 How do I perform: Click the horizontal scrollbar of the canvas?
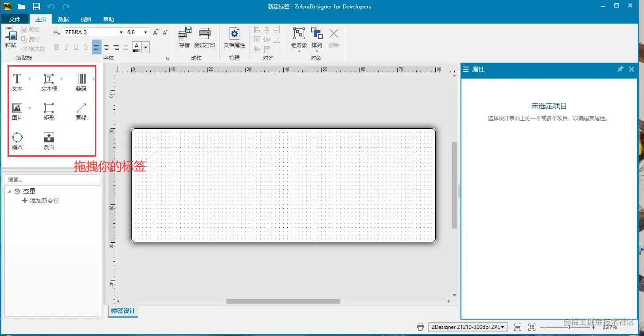pyautogui.click(x=283, y=301)
